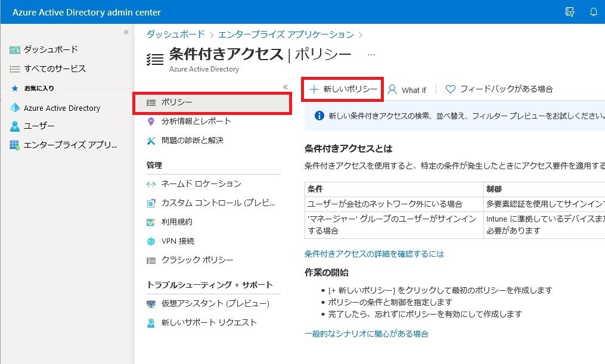Open ネームド ロケーション
This screenshot has height=364, width=605.
point(201,183)
